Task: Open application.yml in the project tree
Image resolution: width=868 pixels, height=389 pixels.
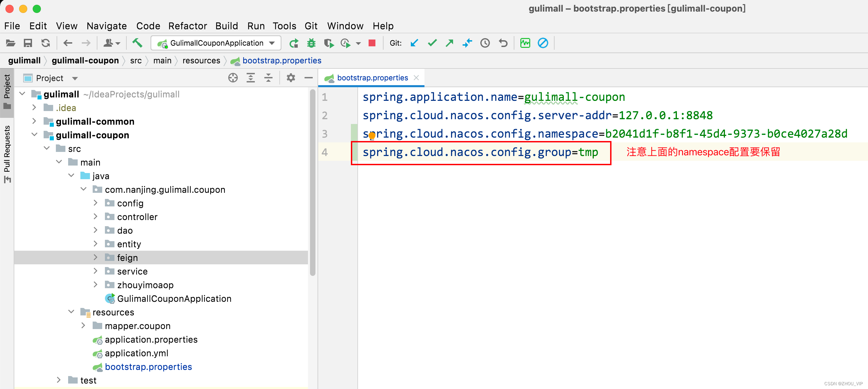Action: coord(136,353)
